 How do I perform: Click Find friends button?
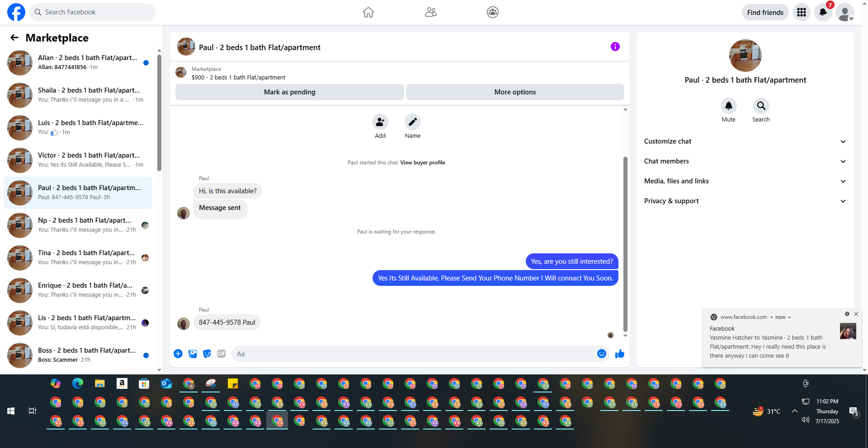tap(765, 12)
